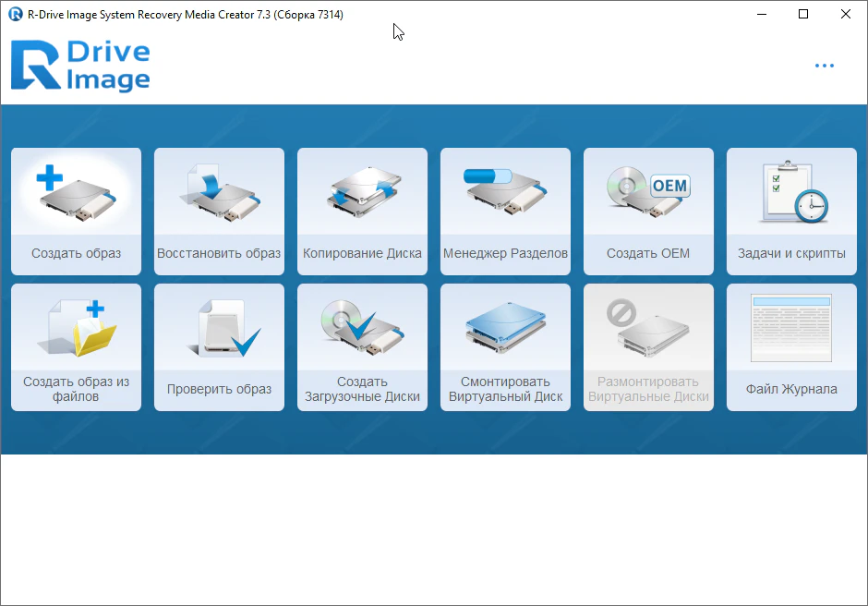Viewport: 868px width, 606px height.
Task: Minimize the R-Drive Image window
Action: tap(762, 14)
